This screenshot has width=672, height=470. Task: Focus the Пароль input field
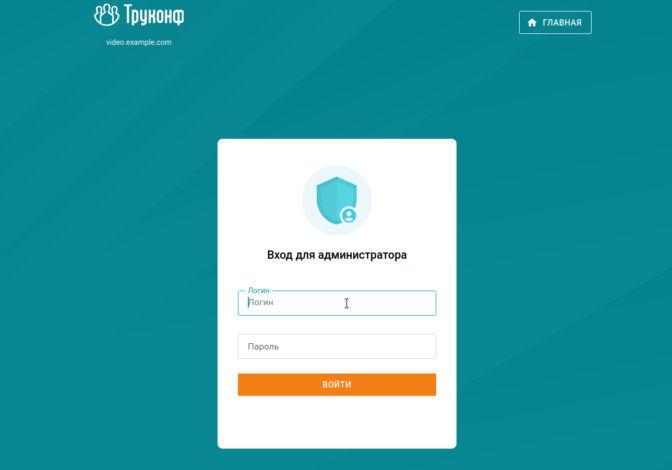click(336, 347)
